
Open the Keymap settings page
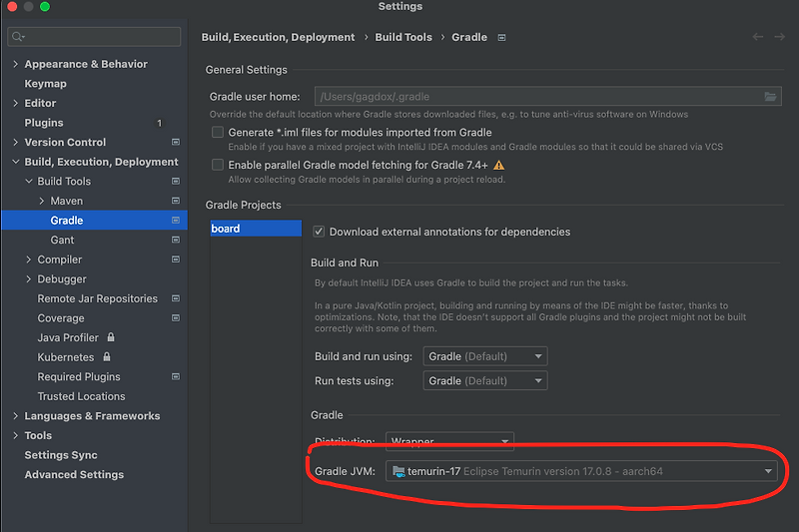pyautogui.click(x=45, y=84)
